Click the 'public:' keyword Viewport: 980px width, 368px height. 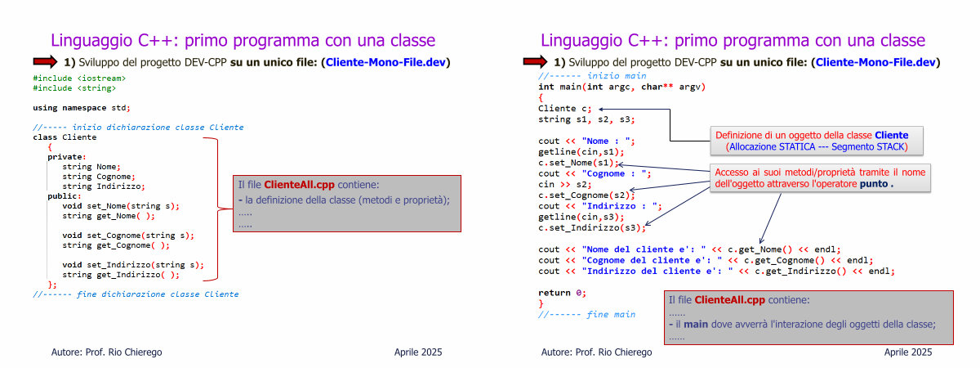65,196
